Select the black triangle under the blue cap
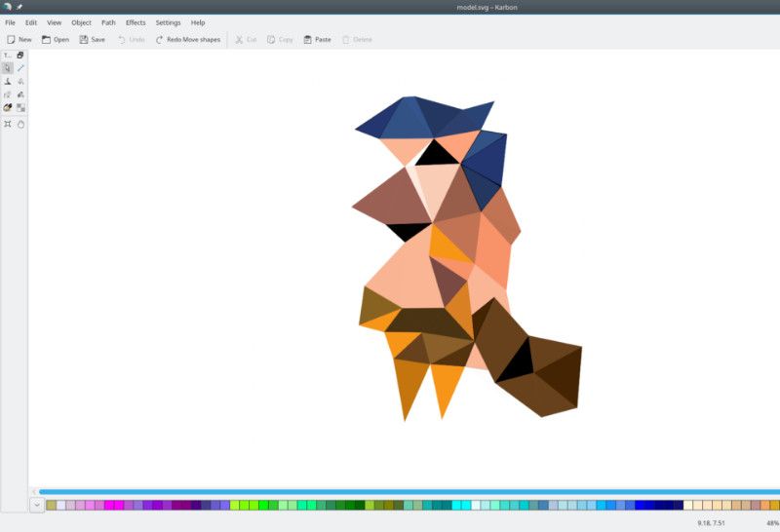 click(436, 155)
